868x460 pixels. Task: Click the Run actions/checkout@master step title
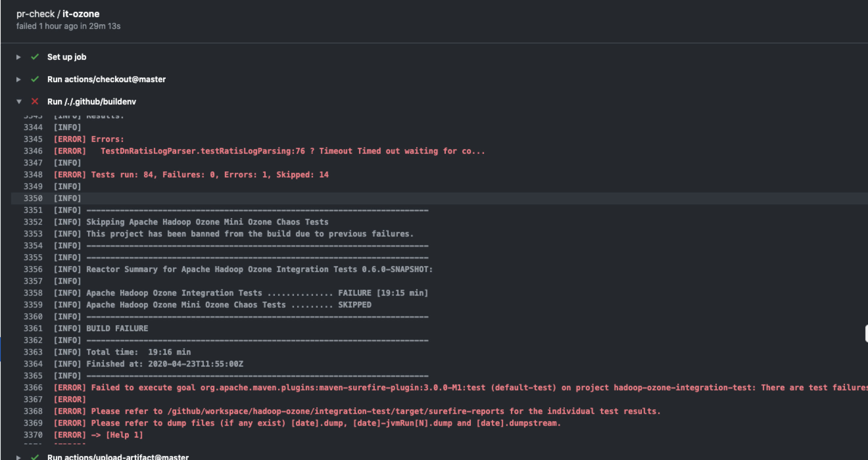[107, 79]
